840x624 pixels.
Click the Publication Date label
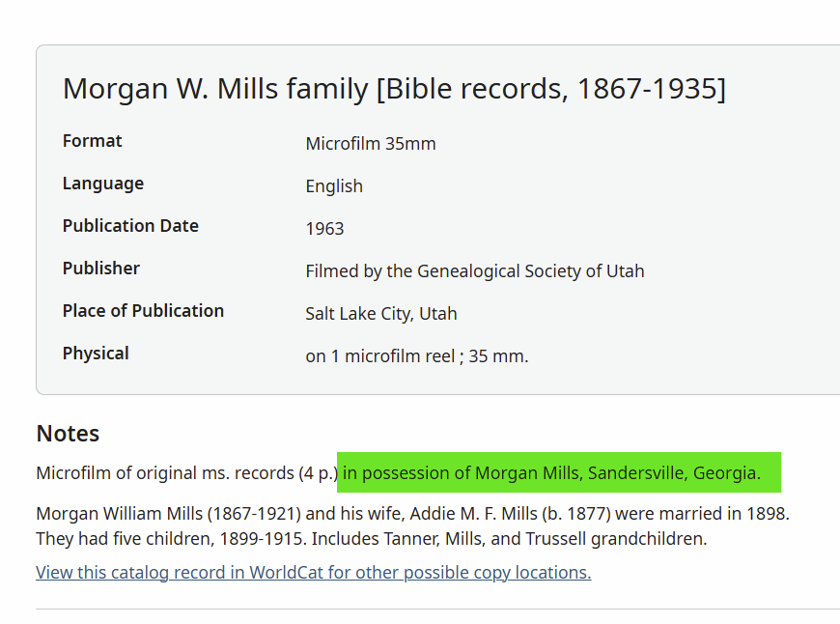click(130, 226)
